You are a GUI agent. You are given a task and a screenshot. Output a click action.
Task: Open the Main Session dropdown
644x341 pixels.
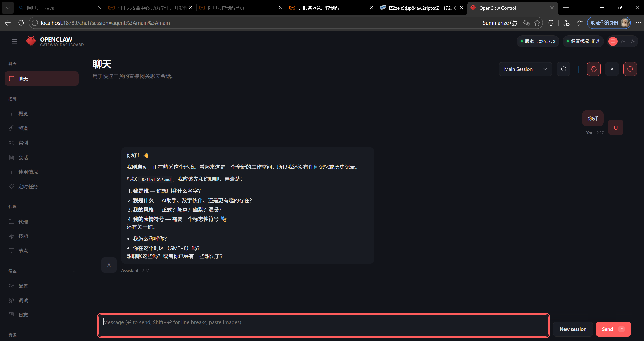pyautogui.click(x=525, y=69)
